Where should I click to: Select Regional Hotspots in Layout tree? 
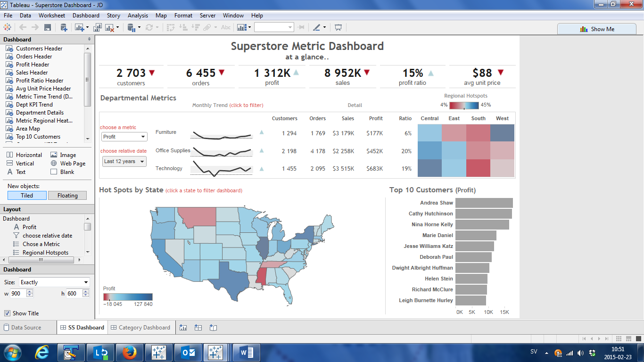coord(45,253)
